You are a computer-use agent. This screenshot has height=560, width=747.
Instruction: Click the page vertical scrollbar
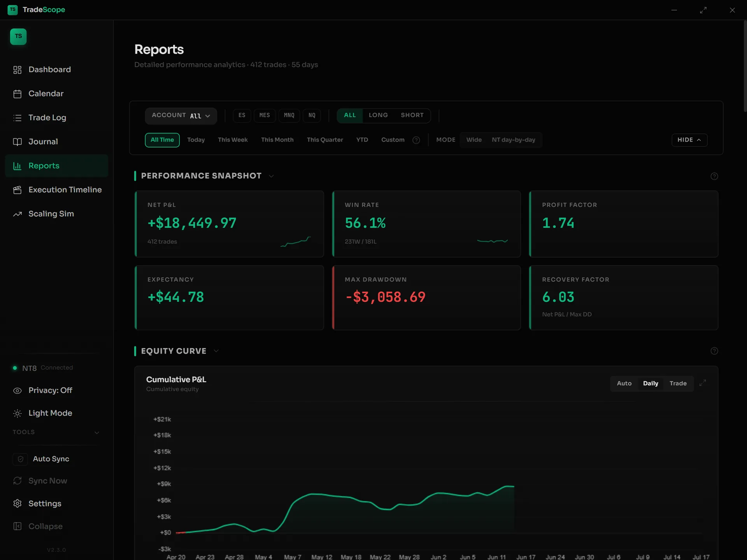click(x=745, y=66)
